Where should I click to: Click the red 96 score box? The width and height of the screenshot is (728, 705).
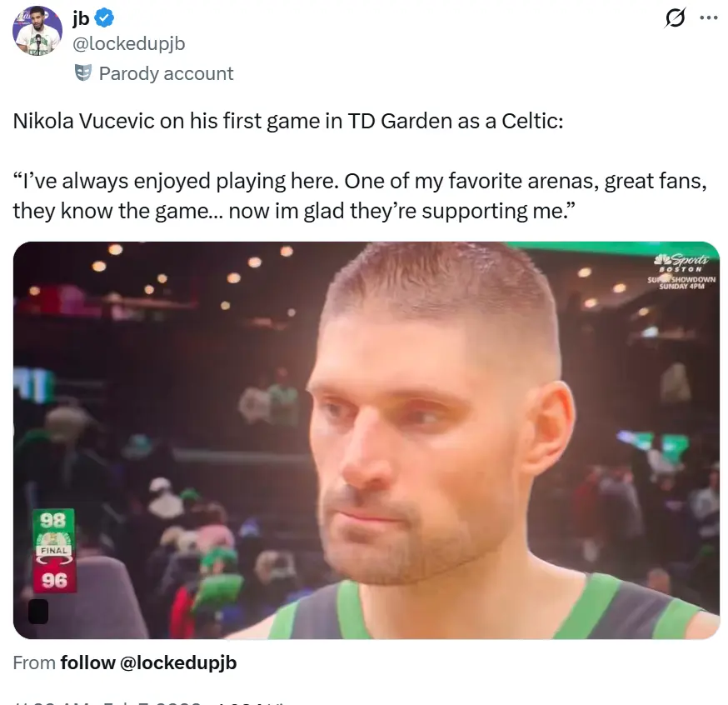click(x=54, y=581)
